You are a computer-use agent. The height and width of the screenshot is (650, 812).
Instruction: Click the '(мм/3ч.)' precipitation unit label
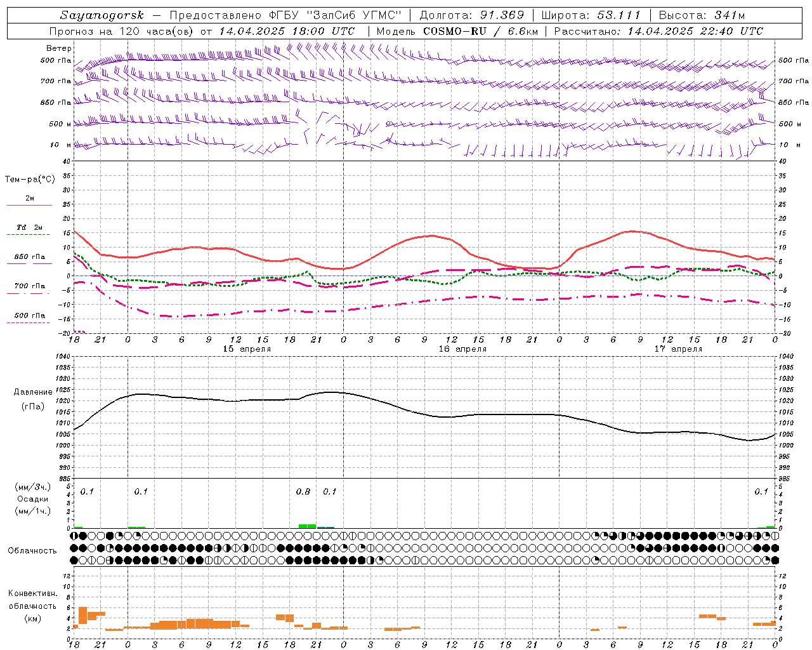[32, 487]
